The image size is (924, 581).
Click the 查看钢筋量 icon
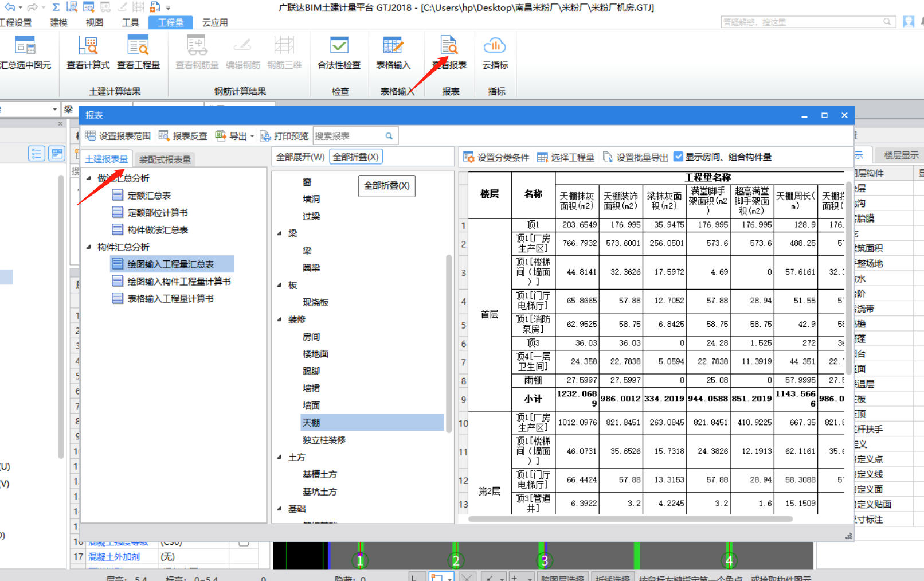coord(197,46)
